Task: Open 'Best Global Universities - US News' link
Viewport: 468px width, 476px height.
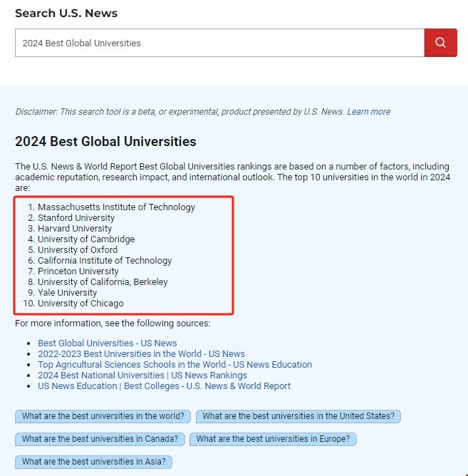Action: point(107,343)
